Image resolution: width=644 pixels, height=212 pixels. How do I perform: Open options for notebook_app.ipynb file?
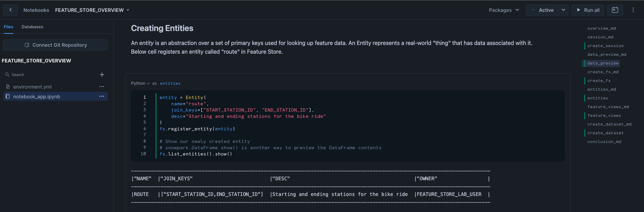[102, 96]
